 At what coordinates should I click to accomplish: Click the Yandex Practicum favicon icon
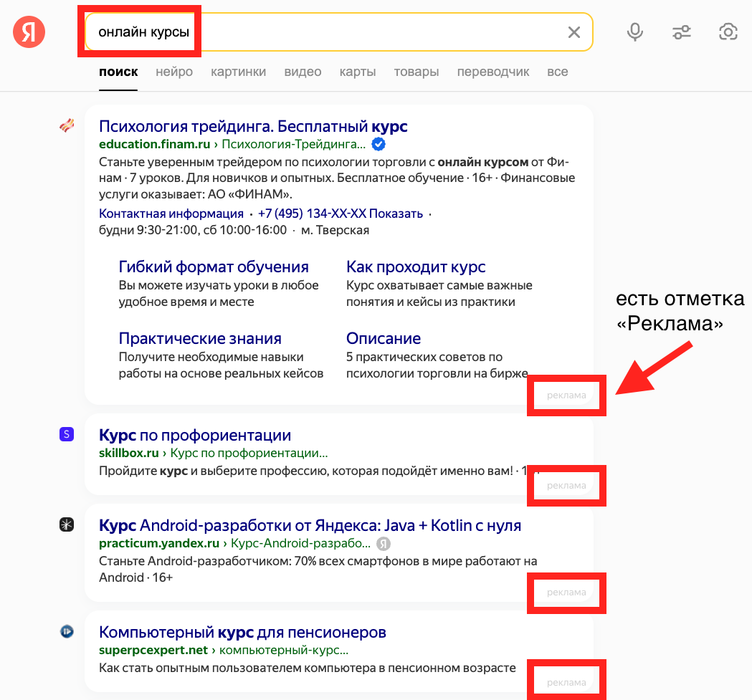(x=67, y=524)
